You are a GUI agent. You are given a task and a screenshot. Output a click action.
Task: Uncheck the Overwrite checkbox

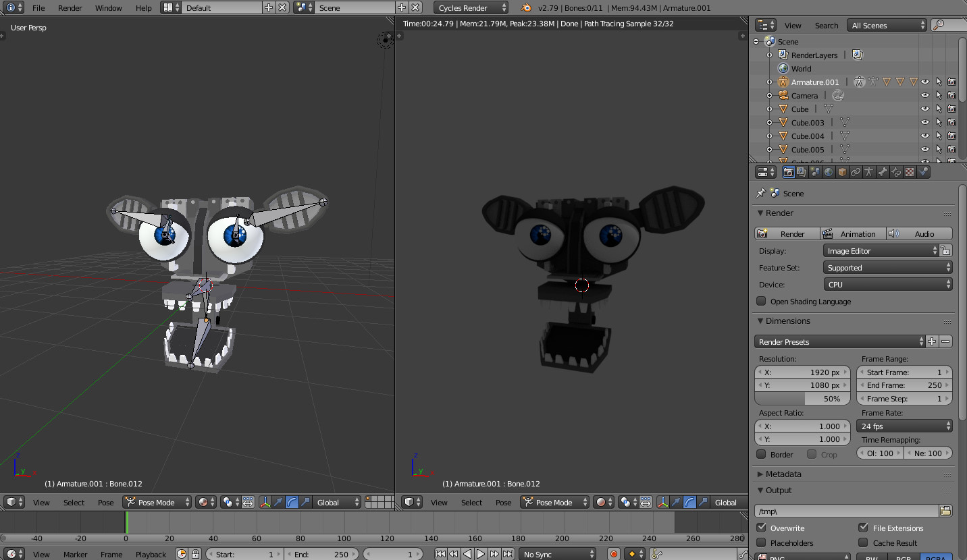[x=762, y=528]
